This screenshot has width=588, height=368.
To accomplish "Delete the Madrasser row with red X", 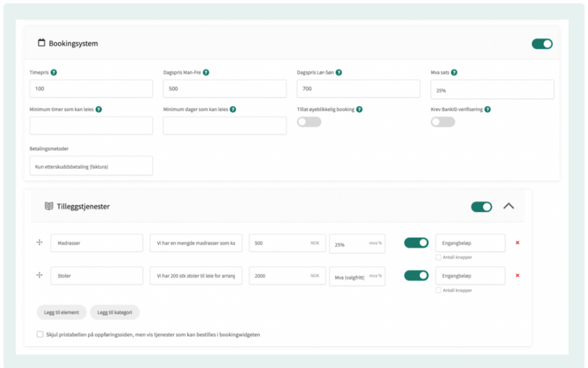I will point(517,243).
